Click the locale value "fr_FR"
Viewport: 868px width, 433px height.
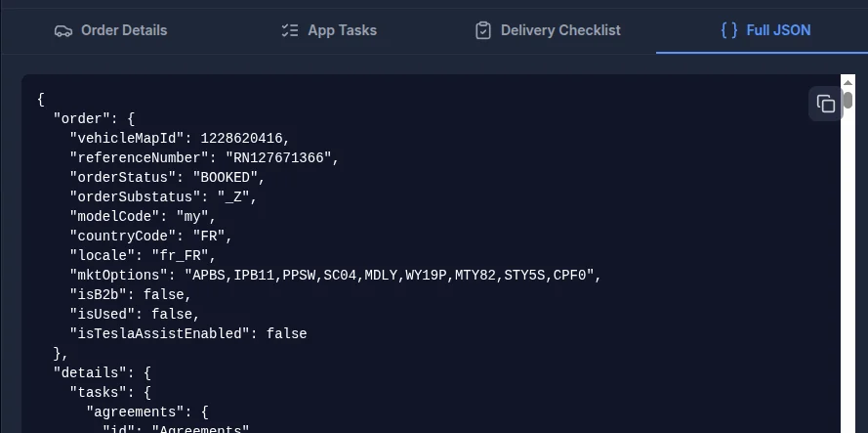(x=180, y=255)
